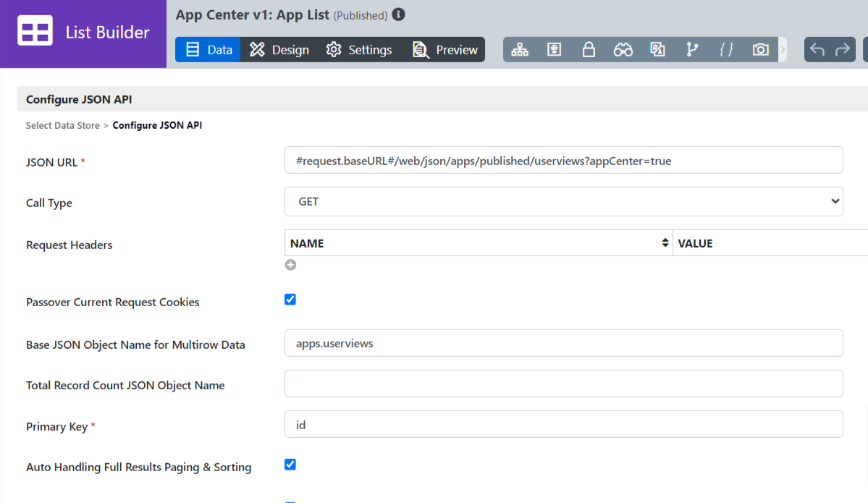Click the redo arrow icon
This screenshot has width=868, height=503.
(x=843, y=50)
